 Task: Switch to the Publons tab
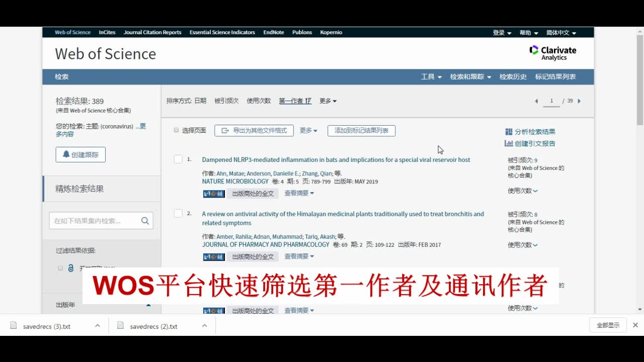pyautogui.click(x=302, y=32)
